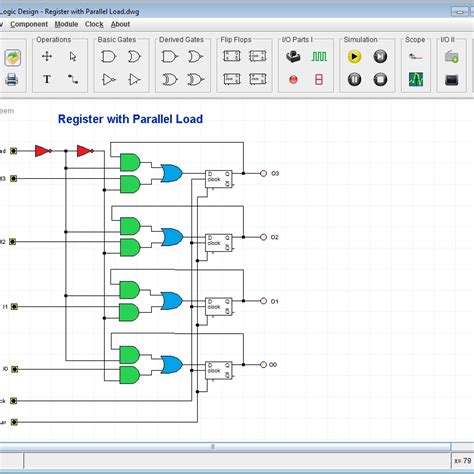Image resolution: width=474 pixels, height=474 pixels.
Task: Open the Component menu
Action: pos(29,24)
